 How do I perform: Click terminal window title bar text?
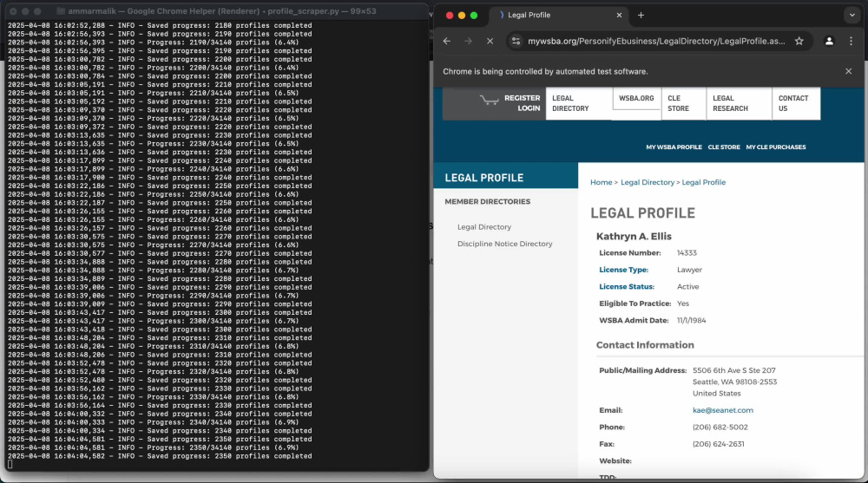222,11
